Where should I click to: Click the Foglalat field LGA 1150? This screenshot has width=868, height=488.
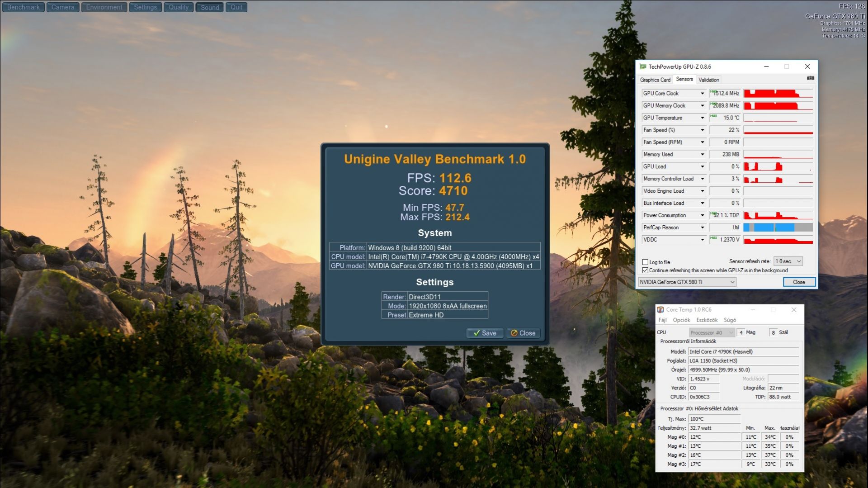coord(744,361)
